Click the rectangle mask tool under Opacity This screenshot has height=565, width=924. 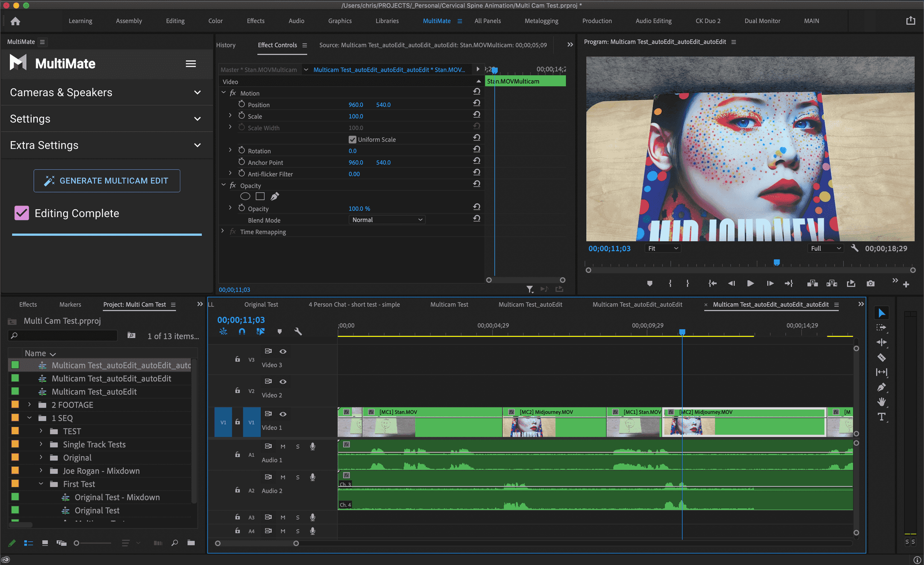(x=260, y=196)
